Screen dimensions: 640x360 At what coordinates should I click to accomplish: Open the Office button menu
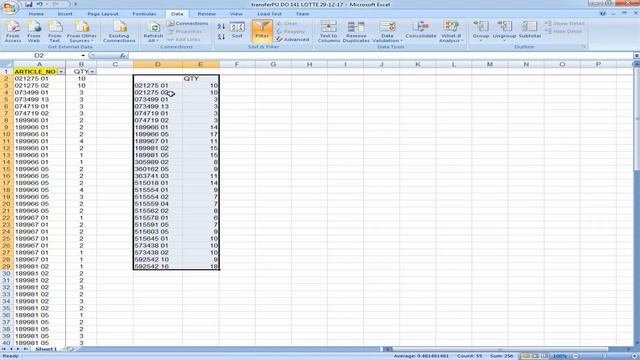coord(9,7)
